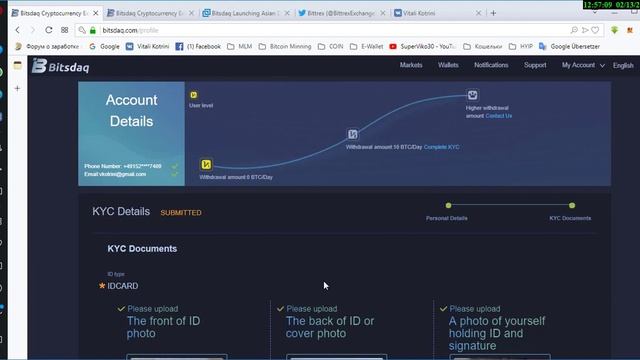Open the Wallets menu
Image resolution: width=640 pixels, height=360 pixels.
[x=448, y=65]
